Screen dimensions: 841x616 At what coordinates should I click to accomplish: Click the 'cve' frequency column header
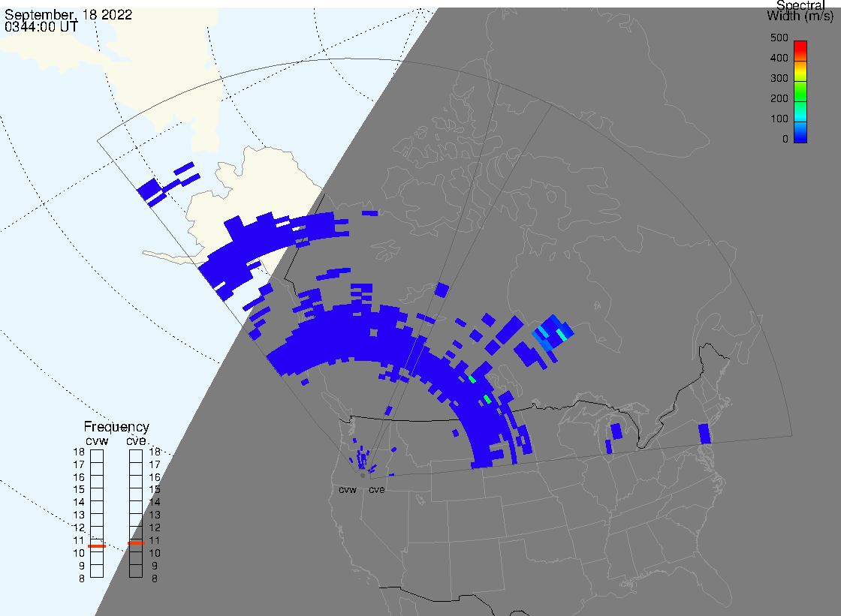pyautogui.click(x=136, y=440)
